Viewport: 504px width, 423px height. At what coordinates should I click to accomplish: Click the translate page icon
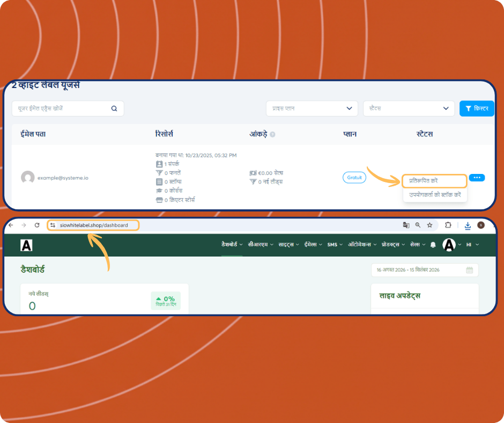coord(406,225)
